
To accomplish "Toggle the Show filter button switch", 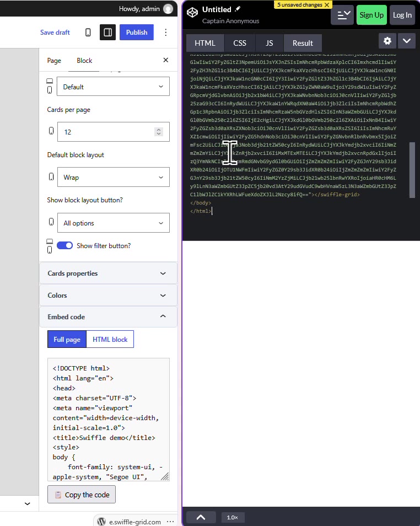I will pyautogui.click(x=64, y=245).
